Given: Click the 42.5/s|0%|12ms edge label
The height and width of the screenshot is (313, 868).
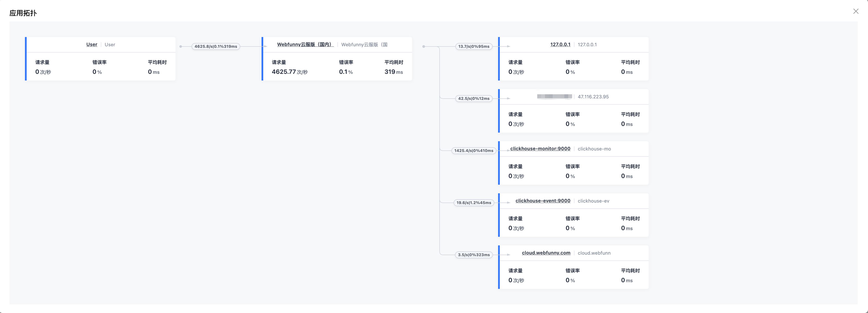Looking at the screenshot, I should (x=474, y=99).
